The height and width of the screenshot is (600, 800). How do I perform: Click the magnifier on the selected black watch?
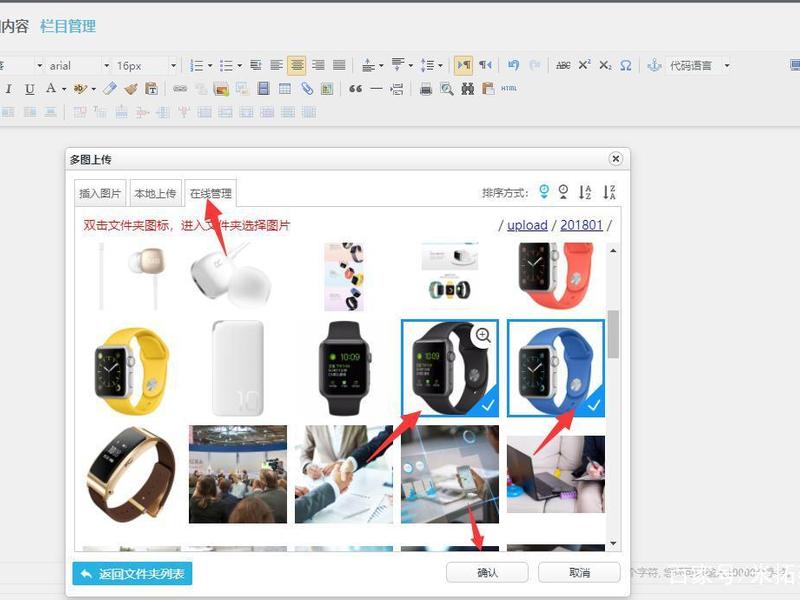pyautogui.click(x=483, y=335)
